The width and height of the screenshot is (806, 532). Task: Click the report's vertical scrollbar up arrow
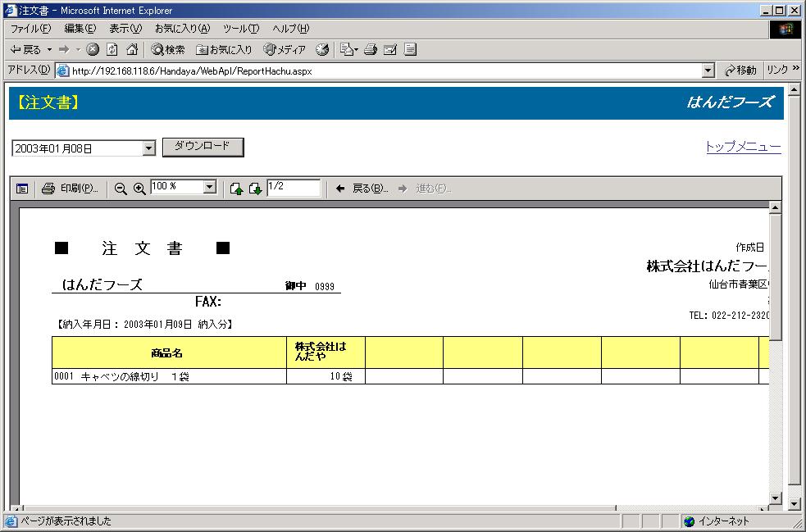(775, 207)
